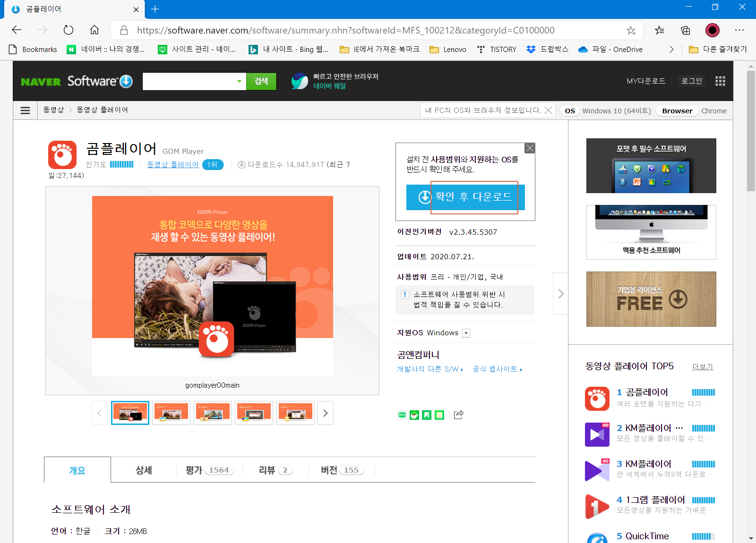Share via the Naver bookmark icon
This screenshot has width=756, height=543.
[427, 415]
